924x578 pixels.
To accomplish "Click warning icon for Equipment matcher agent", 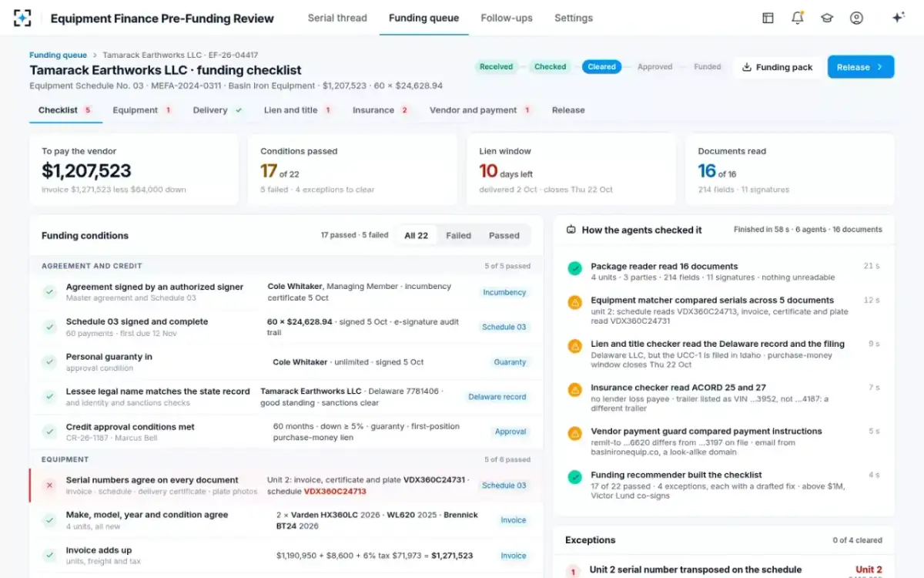I will pyautogui.click(x=574, y=303).
